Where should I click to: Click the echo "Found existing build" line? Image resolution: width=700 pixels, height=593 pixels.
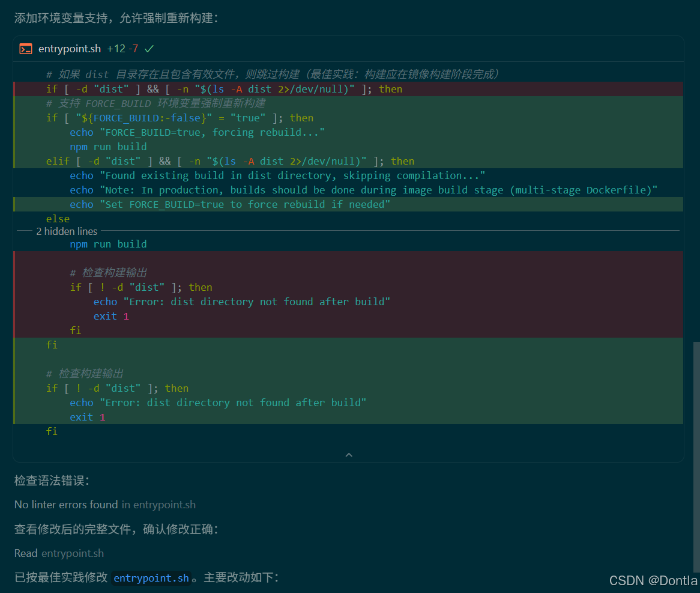pos(348,175)
